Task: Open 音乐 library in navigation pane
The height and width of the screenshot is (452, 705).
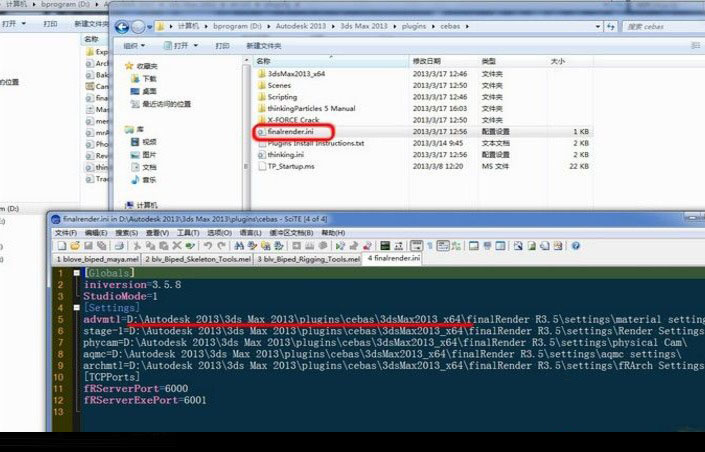Action: point(144,180)
